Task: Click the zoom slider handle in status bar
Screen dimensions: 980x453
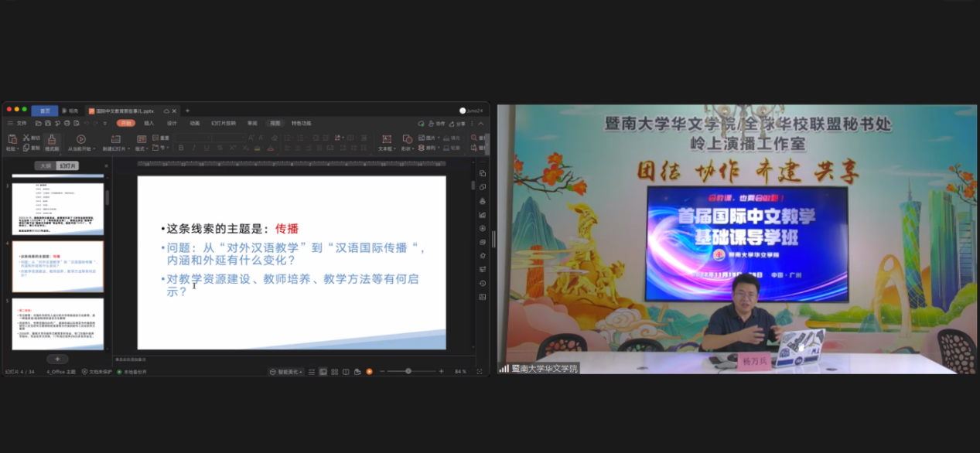Action: point(408,372)
